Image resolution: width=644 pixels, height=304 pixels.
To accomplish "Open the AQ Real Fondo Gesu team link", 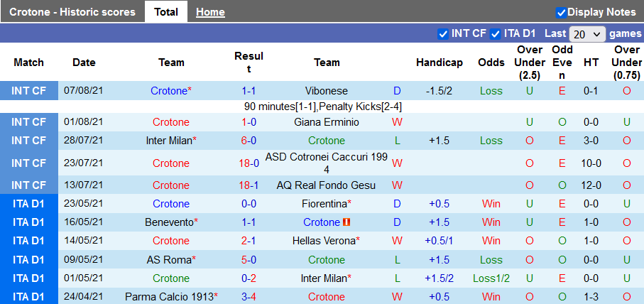I will 327,185.
